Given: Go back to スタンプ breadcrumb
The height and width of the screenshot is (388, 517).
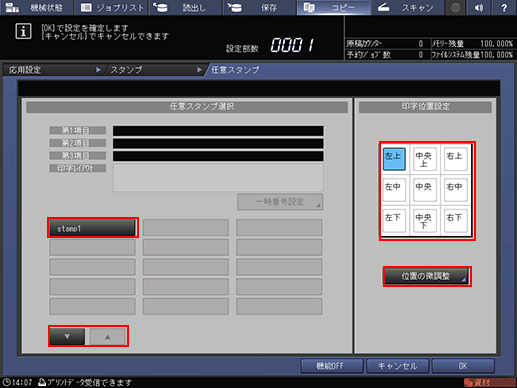Looking at the screenshot, I should 155,70.
